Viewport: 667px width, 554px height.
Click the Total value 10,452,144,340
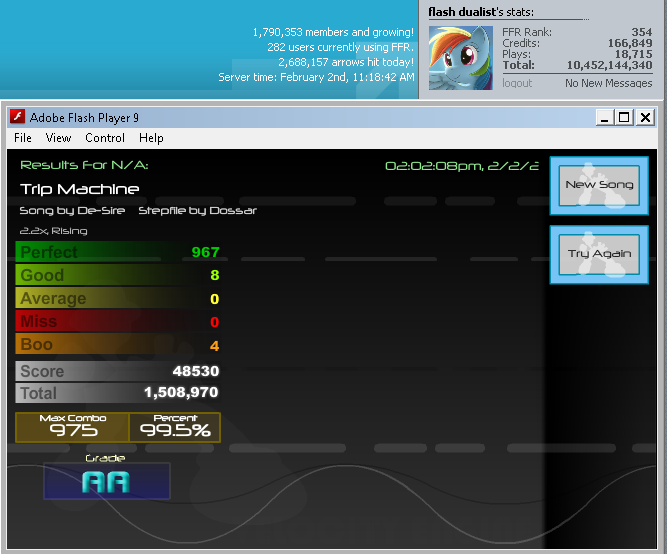click(609, 65)
